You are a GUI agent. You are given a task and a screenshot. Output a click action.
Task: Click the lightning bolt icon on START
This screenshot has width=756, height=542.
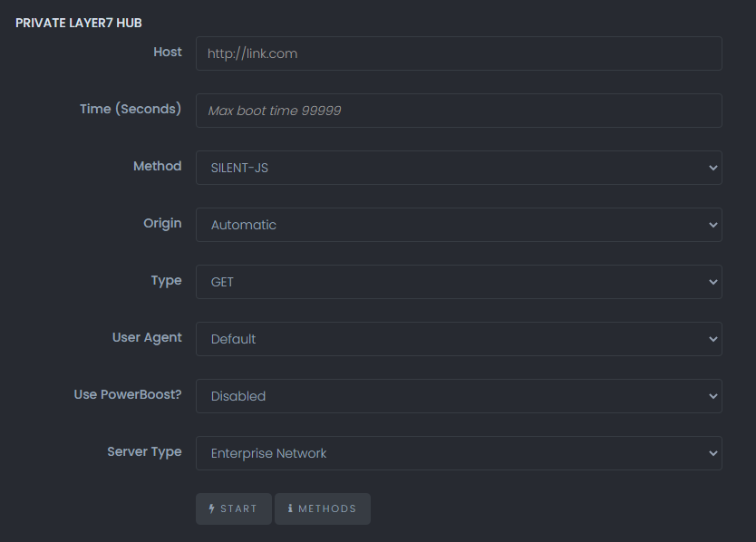click(211, 508)
